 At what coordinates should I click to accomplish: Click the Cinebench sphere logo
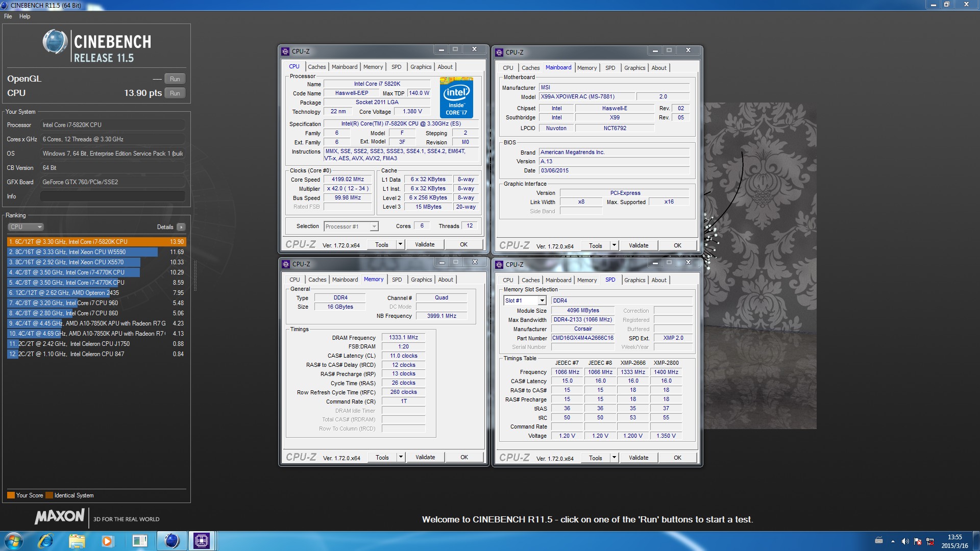click(x=55, y=42)
